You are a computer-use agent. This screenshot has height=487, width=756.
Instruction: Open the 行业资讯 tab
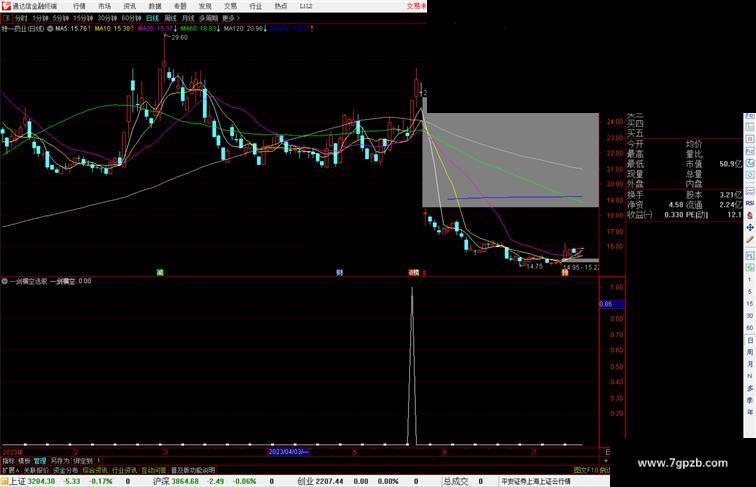(x=124, y=471)
